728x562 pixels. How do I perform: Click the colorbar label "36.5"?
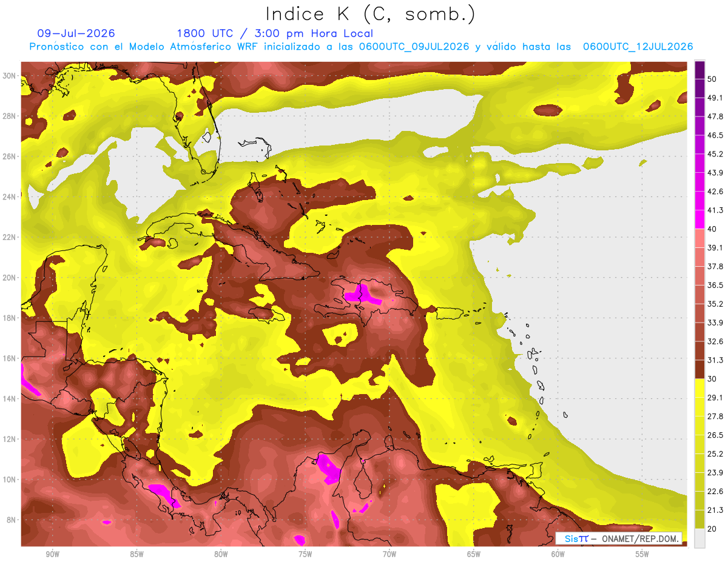point(715,285)
